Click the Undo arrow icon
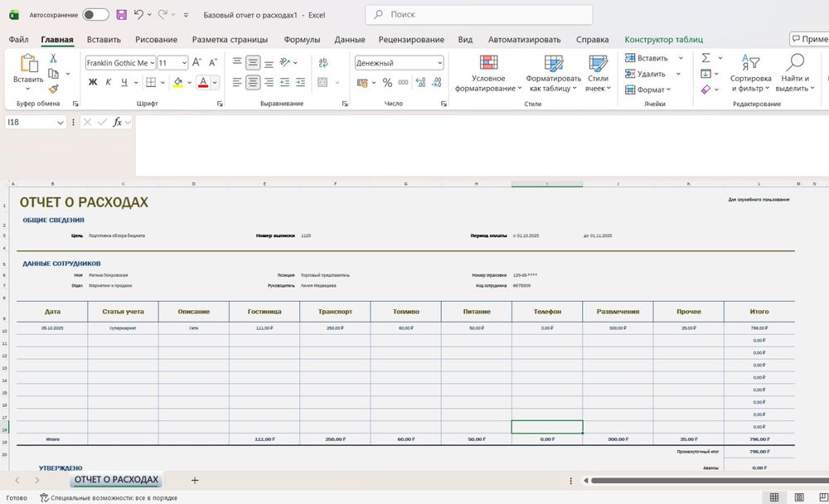This screenshot has height=504, width=829. 138,15
